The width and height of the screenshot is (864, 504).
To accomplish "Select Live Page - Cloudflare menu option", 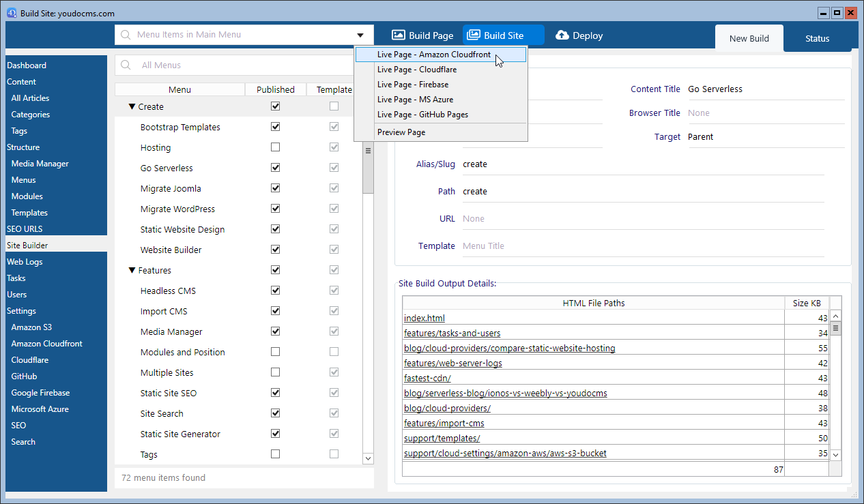I will click(x=416, y=70).
